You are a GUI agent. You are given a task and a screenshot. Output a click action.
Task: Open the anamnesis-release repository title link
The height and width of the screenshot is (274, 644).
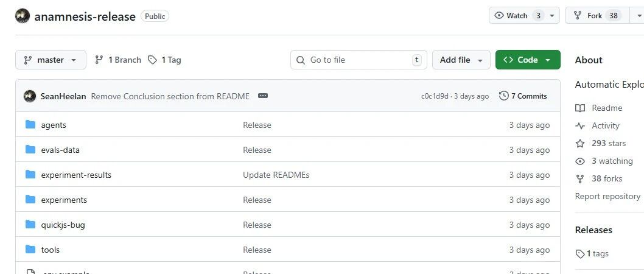click(x=85, y=16)
